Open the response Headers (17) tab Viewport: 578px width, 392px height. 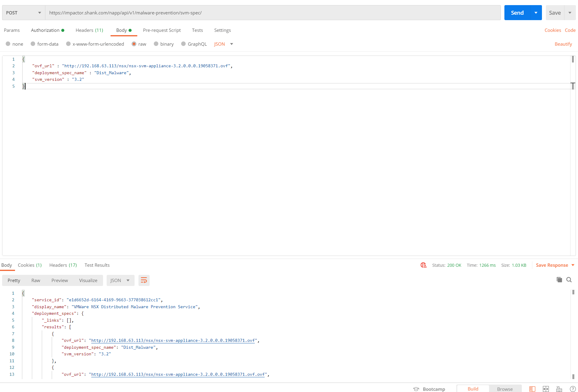pos(63,265)
